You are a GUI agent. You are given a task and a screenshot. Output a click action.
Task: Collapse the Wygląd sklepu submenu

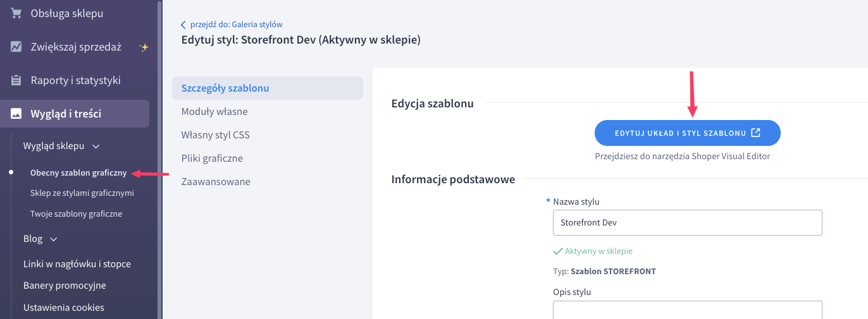point(96,147)
